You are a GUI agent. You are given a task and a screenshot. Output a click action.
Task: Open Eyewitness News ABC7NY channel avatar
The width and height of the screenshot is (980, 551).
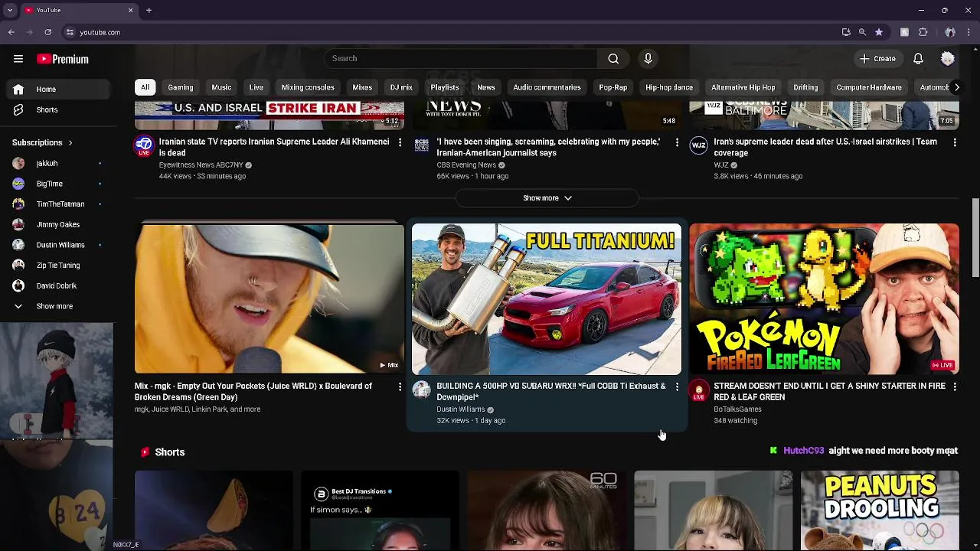click(x=144, y=145)
